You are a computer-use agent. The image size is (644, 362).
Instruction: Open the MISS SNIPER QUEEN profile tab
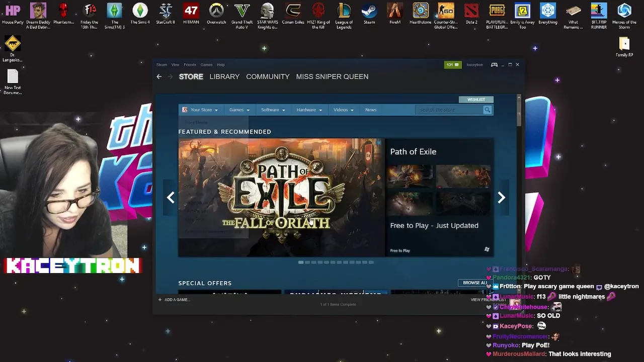coord(332,76)
